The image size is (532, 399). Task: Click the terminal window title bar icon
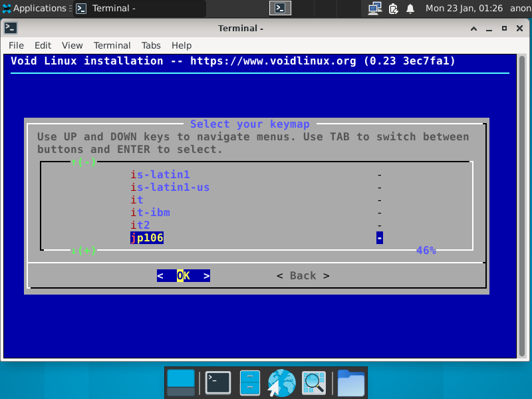(11, 28)
